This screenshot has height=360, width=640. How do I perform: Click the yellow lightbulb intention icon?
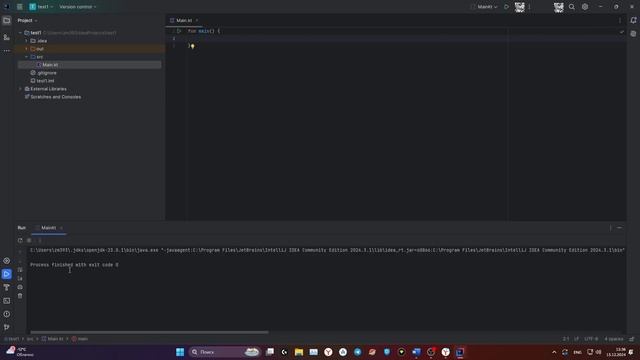pyautogui.click(x=193, y=47)
